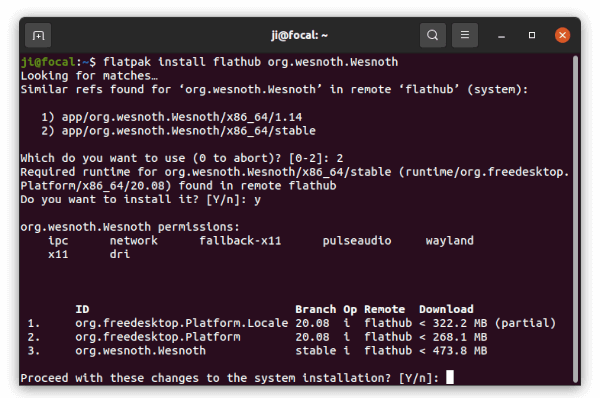The width and height of the screenshot is (600, 398).
Task: Open the terminal search icon
Action: pyautogui.click(x=432, y=35)
